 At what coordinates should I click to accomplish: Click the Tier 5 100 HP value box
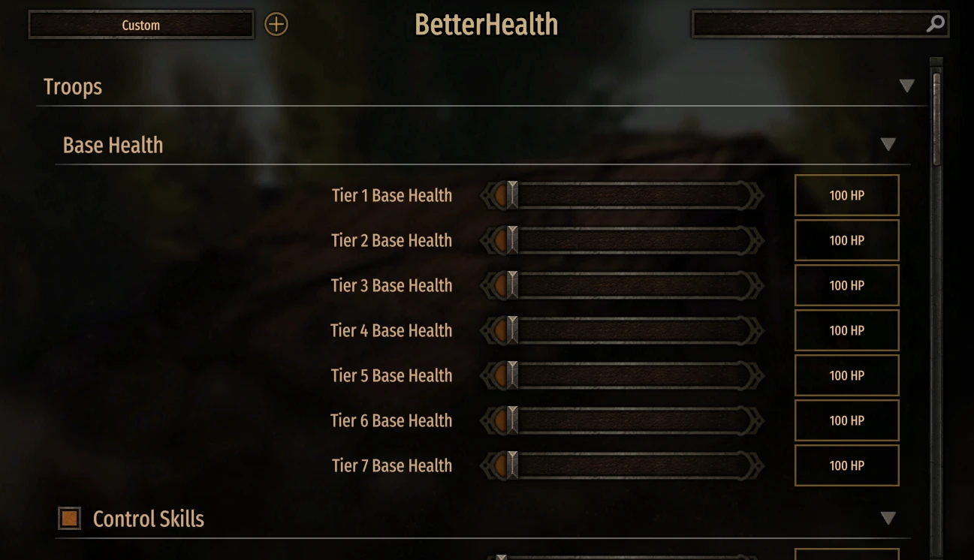tap(846, 376)
